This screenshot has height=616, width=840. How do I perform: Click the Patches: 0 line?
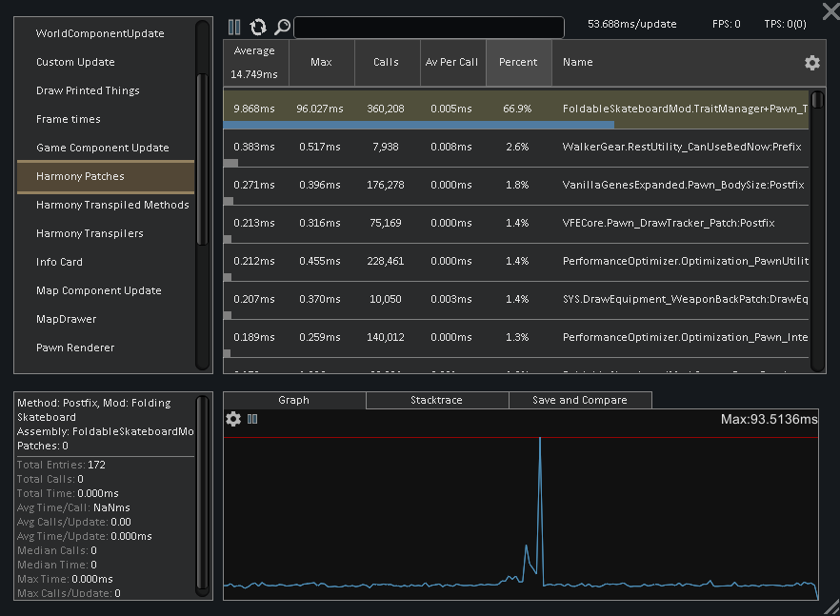click(42, 446)
